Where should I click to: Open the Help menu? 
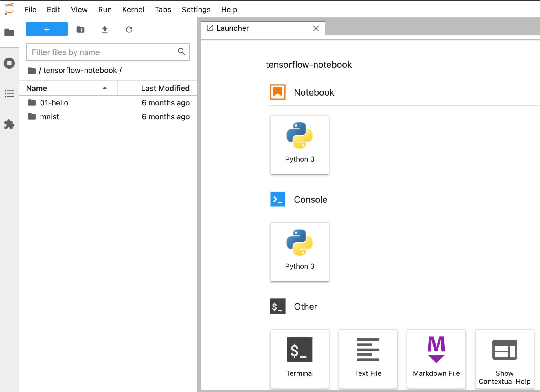[x=229, y=10]
